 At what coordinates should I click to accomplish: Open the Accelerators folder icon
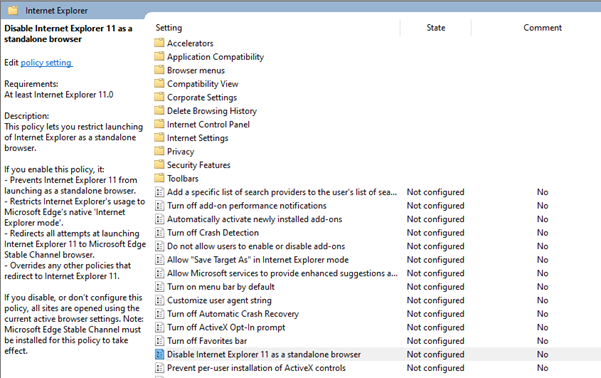(x=159, y=43)
